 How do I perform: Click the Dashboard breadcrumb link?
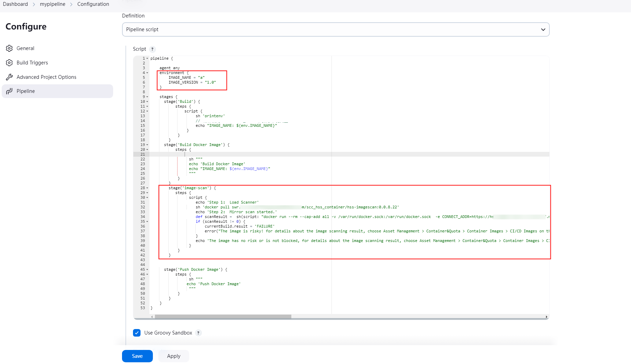[15, 4]
